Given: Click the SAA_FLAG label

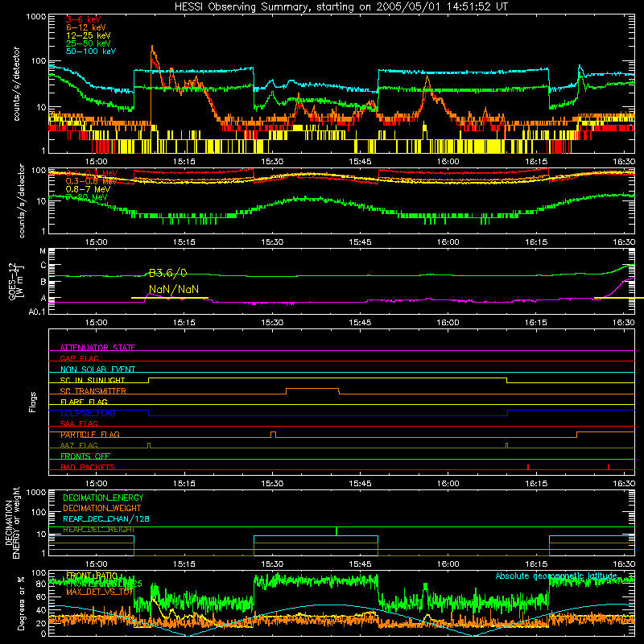Looking at the screenshot, I should 79,423.
